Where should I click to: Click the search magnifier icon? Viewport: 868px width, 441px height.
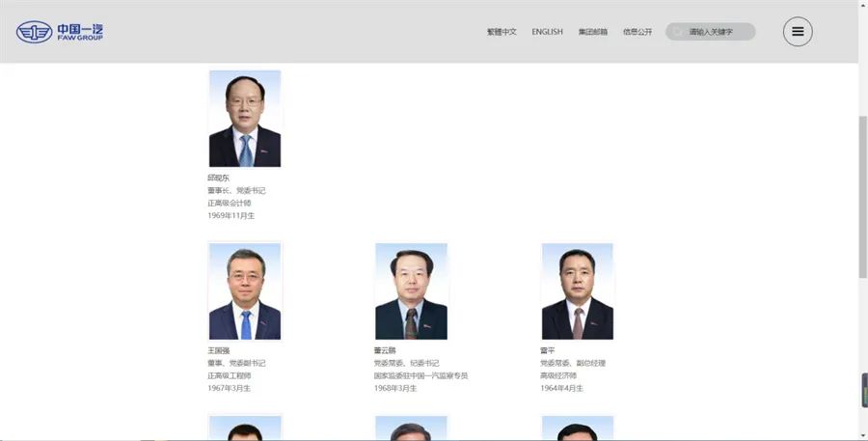[x=678, y=32]
